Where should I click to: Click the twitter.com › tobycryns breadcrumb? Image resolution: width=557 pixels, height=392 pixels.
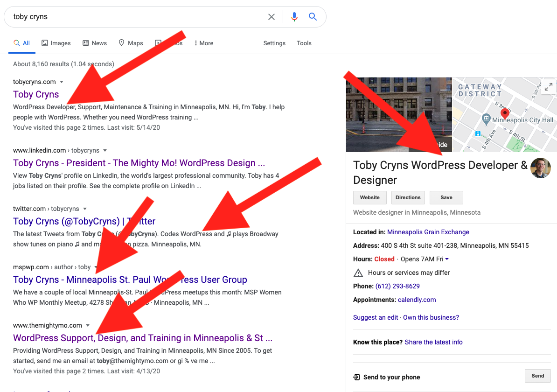click(46, 209)
